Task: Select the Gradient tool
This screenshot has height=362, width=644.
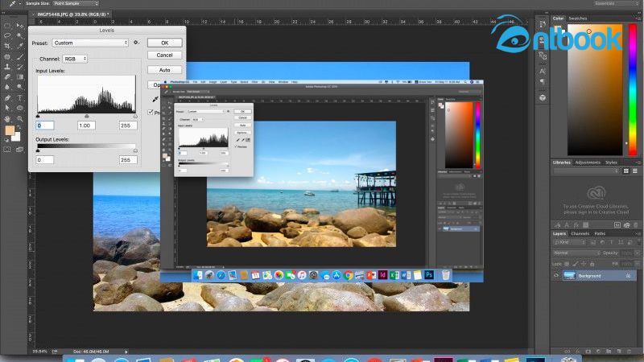Action: [x=19, y=76]
